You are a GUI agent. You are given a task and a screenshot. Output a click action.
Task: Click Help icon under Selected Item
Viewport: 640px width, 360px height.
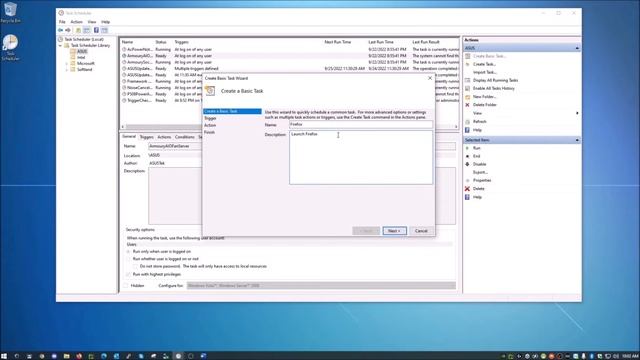468,197
